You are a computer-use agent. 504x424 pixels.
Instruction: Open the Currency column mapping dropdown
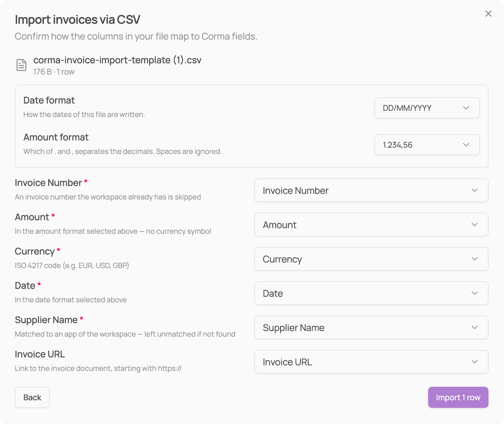point(371,259)
